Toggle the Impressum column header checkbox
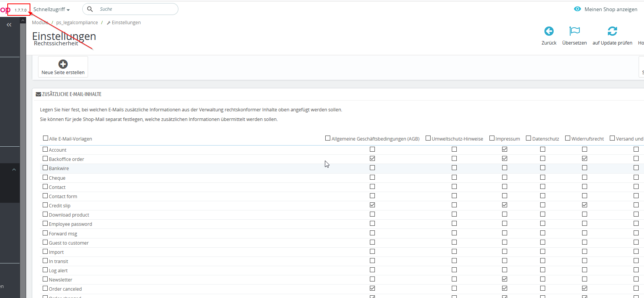 coord(492,138)
